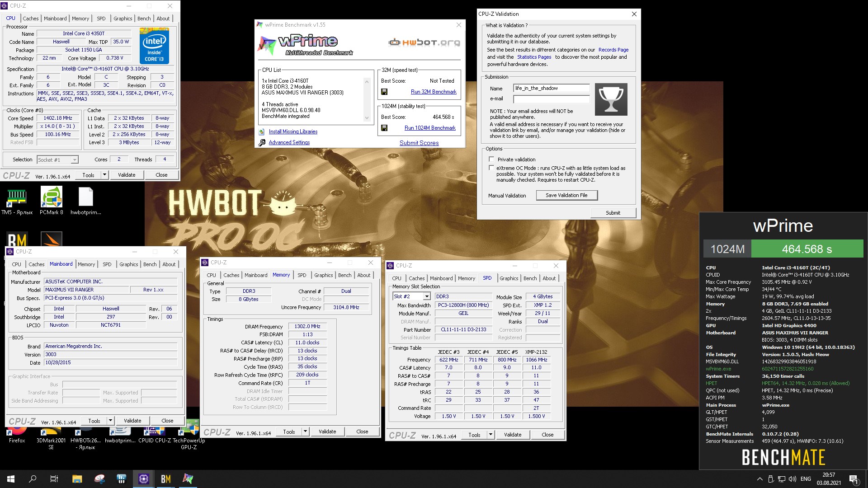Click wPrime.exe entry in BenchMate panel

[x=718, y=369]
